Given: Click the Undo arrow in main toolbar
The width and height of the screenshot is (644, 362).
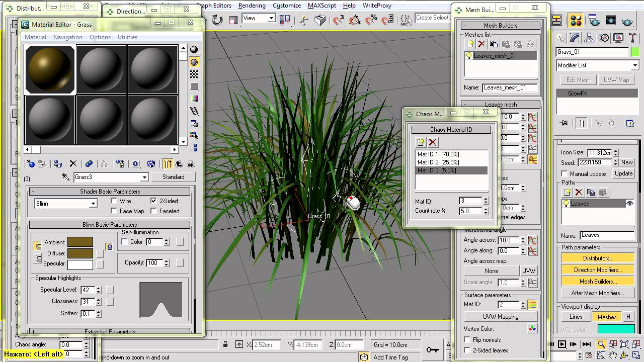Looking at the screenshot, I should (217, 20).
